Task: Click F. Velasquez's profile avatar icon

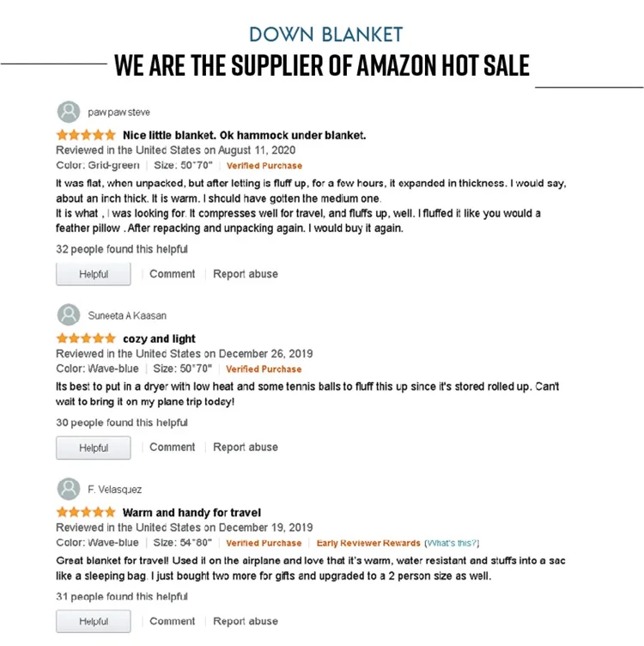Action: click(x=69, y=489)
